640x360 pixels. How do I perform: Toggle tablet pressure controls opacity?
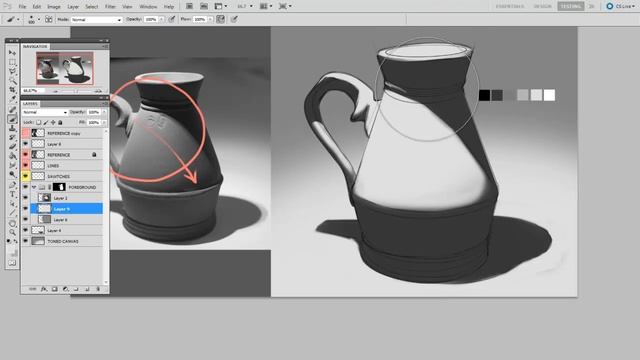click(172, 19)
